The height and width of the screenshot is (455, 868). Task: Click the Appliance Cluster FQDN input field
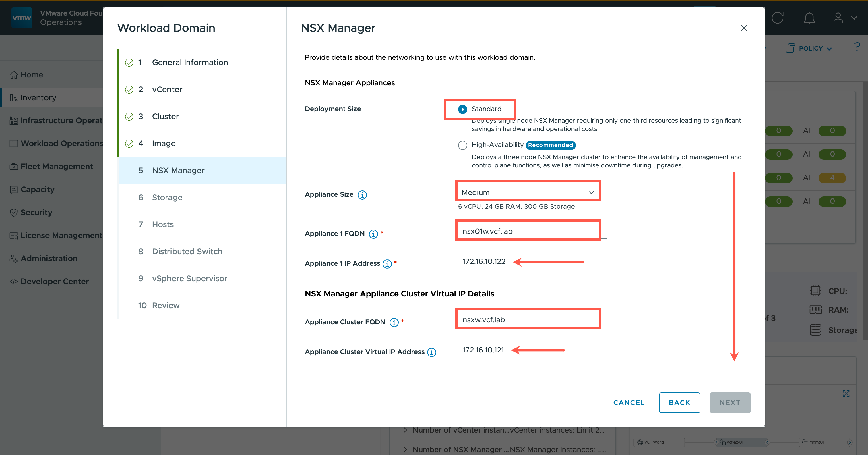point(527,320)
